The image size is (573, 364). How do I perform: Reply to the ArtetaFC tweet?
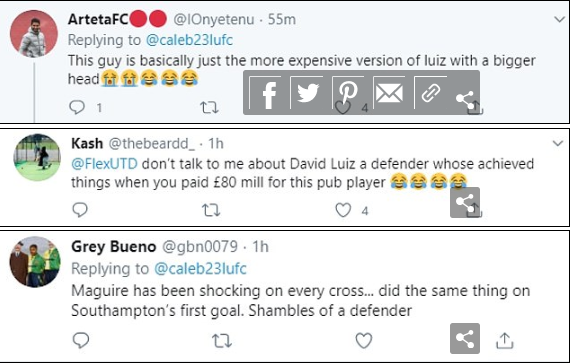click(77, 107)
